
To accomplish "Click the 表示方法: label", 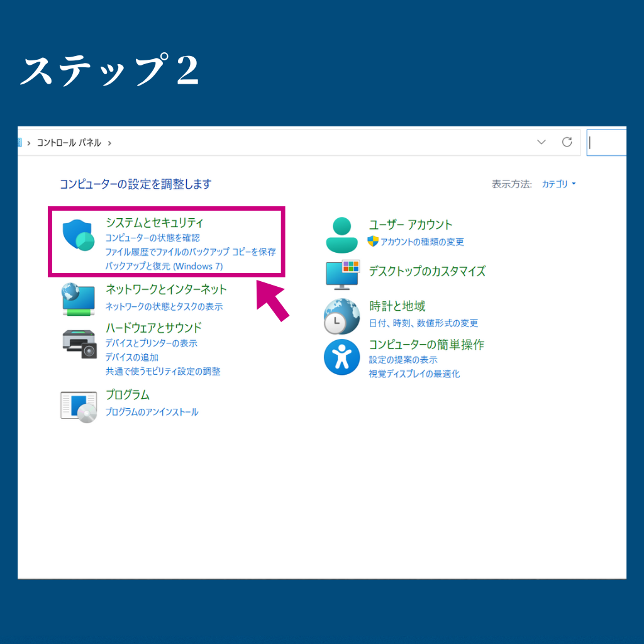I will click(x=512, y=184).
